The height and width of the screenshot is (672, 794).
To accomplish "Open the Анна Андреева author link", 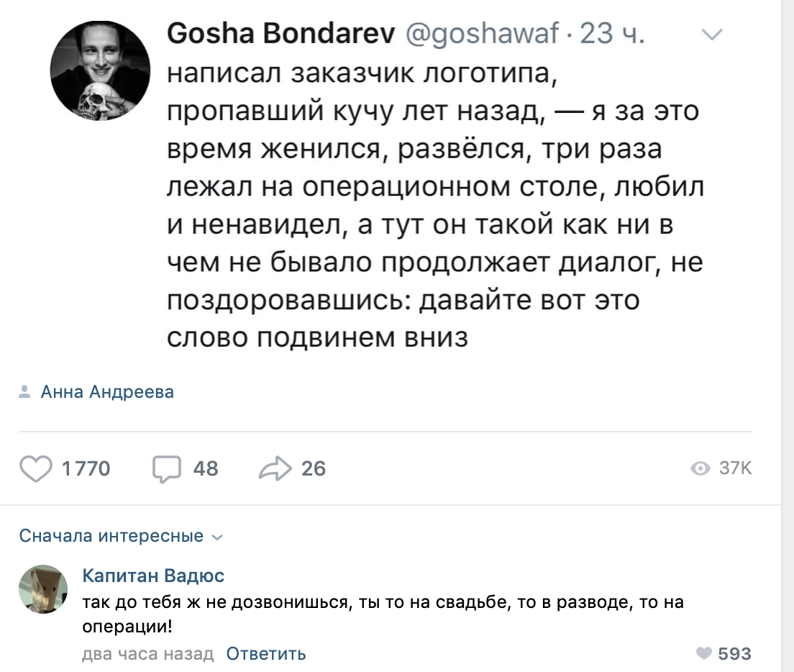I will point(107,392).
